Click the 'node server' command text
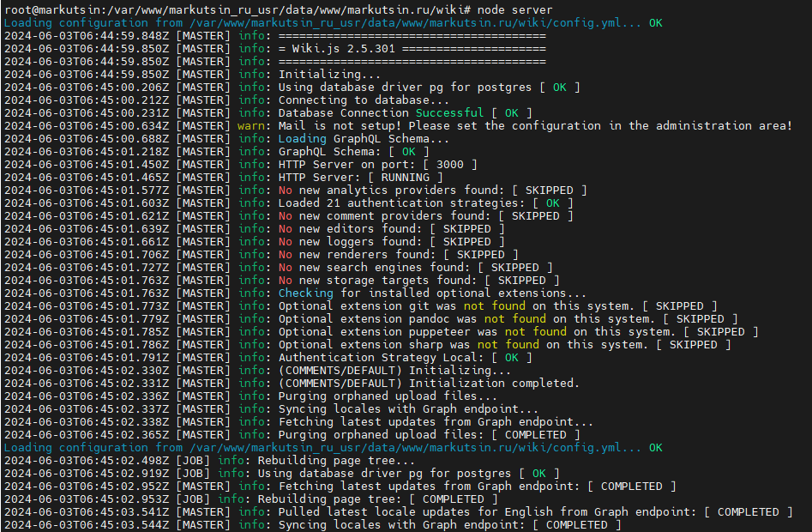 click(514, 9)
